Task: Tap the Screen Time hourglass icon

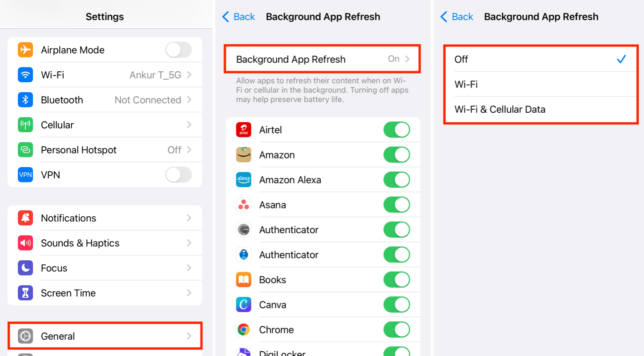Action: pyautogui.click(x=25, y=293)
